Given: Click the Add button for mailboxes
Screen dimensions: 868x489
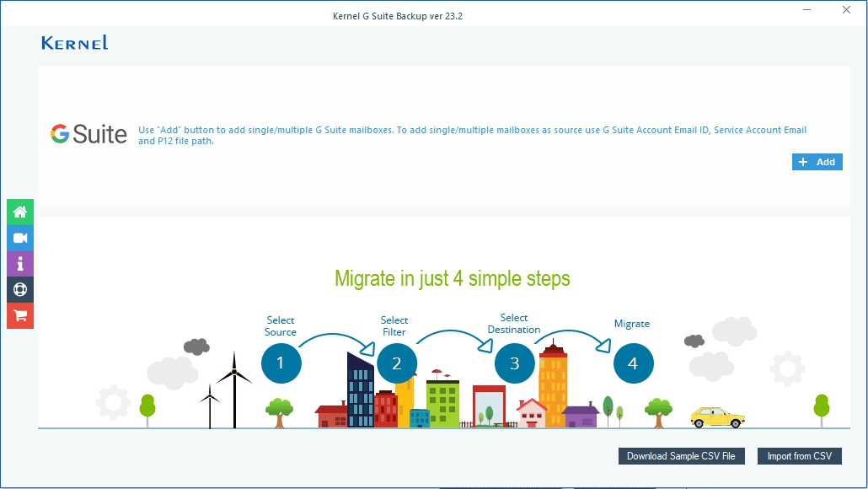Looking at the screenshot, I should point(817,162).
